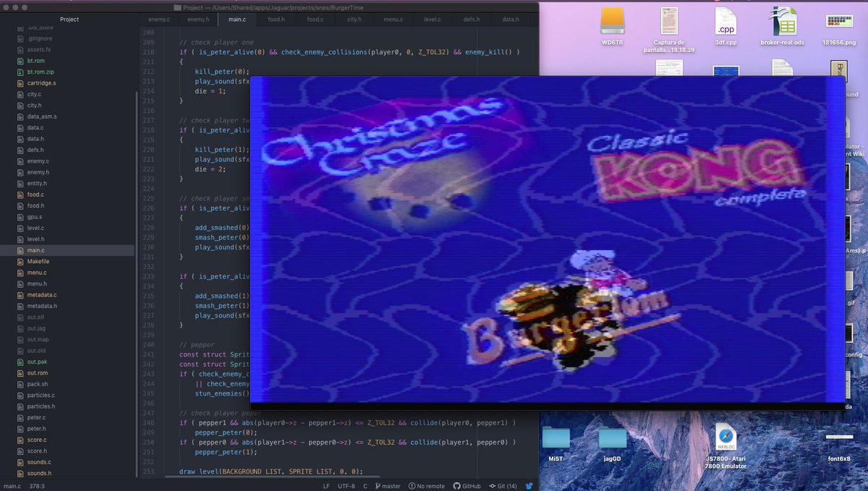This screenshot has width=868, height=491.
Task: Open score.c in project tree
Action: click(37, 440)
